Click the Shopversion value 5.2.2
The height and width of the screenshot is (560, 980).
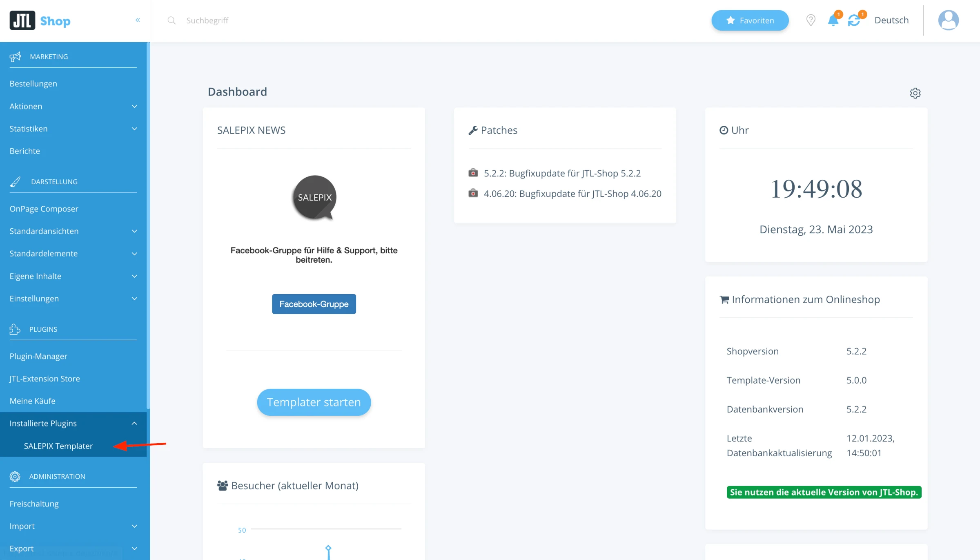[x=856, y=351]
